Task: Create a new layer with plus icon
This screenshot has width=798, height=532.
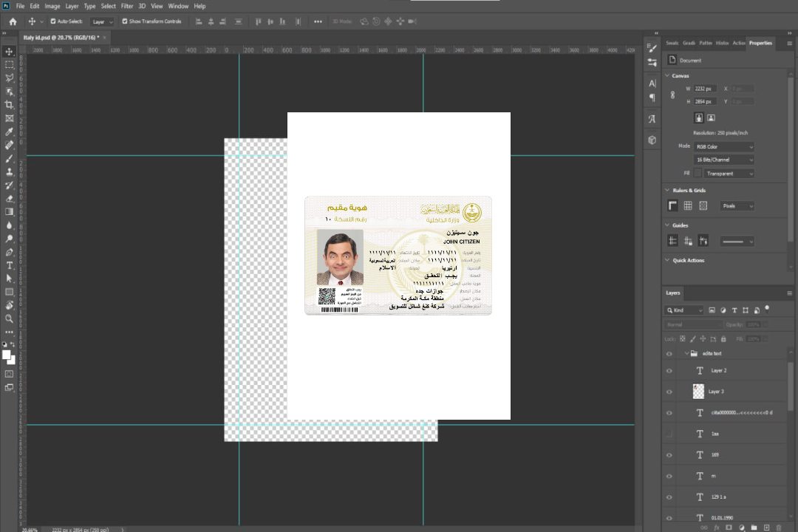Action: [766, 527]
